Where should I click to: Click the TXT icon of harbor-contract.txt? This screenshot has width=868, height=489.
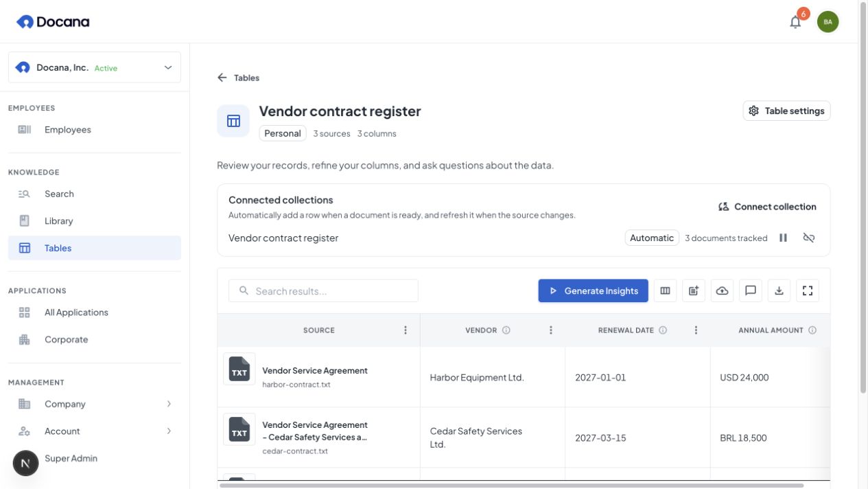[x=239, y=369]
